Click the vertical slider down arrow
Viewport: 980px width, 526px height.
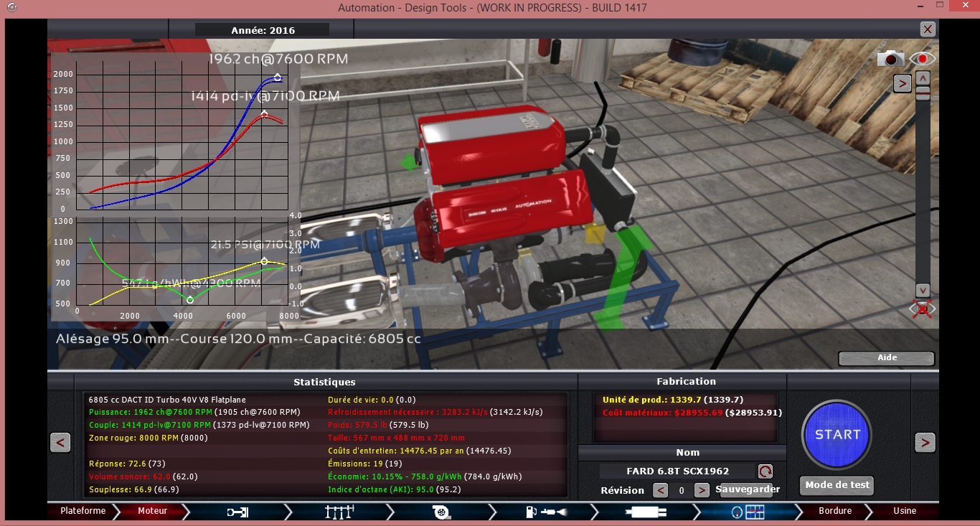[923, 291]
